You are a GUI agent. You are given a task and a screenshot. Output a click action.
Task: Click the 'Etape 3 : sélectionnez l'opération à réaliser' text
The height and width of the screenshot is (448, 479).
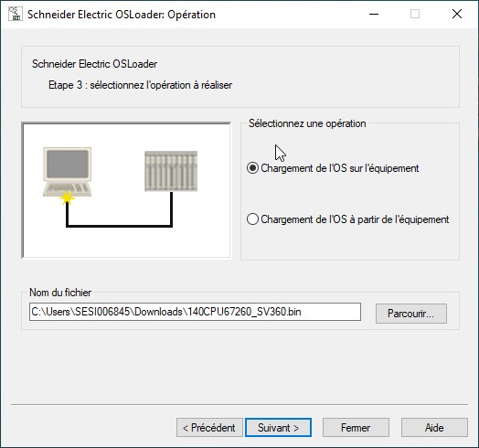(x=140, y=85)
